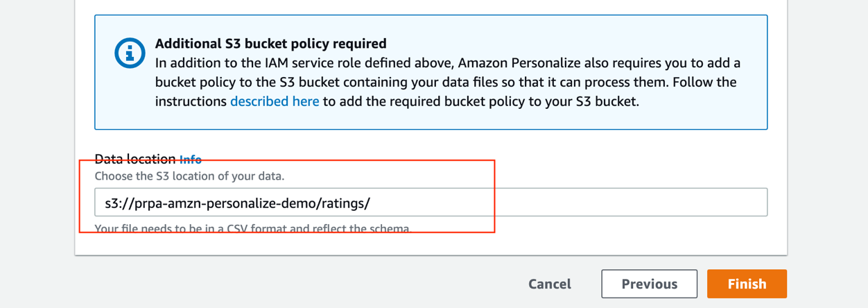This screenshot has height=308, width=868.
Task: Cancel the dataset import wizard
Action: pyautogui.click(x=550, y=284)
